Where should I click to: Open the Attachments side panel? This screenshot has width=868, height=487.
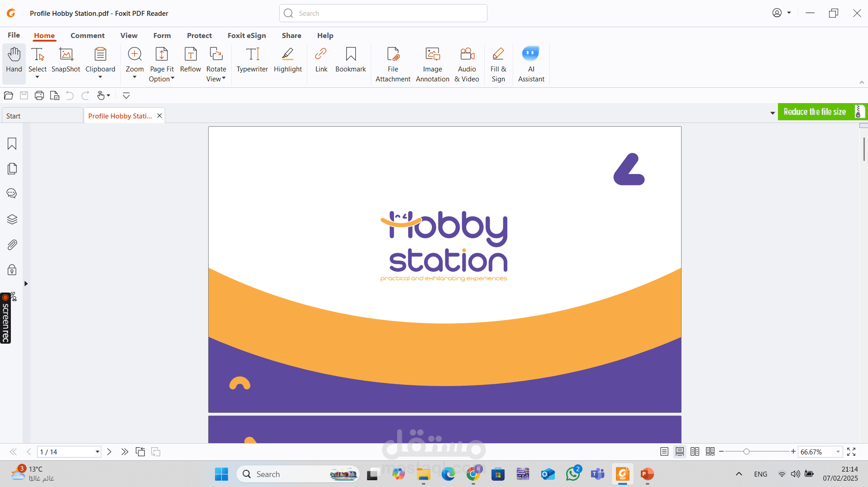click(12, 245)
